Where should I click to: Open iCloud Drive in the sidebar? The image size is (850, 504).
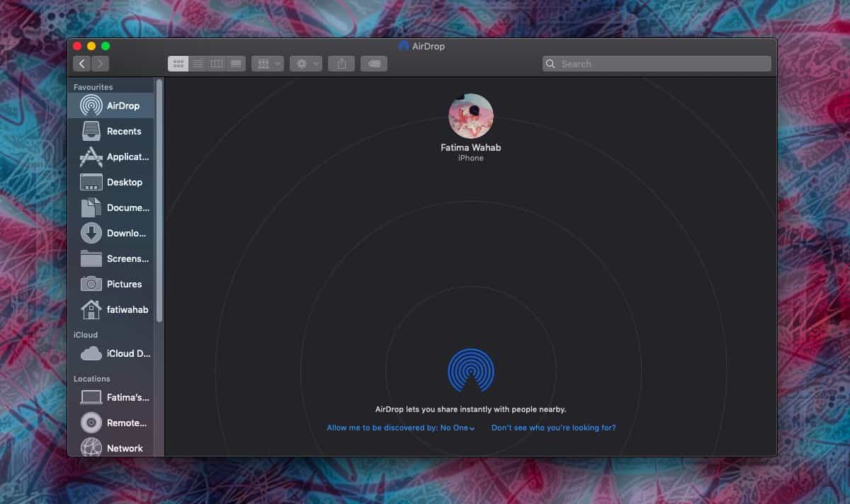coord(111,353)
